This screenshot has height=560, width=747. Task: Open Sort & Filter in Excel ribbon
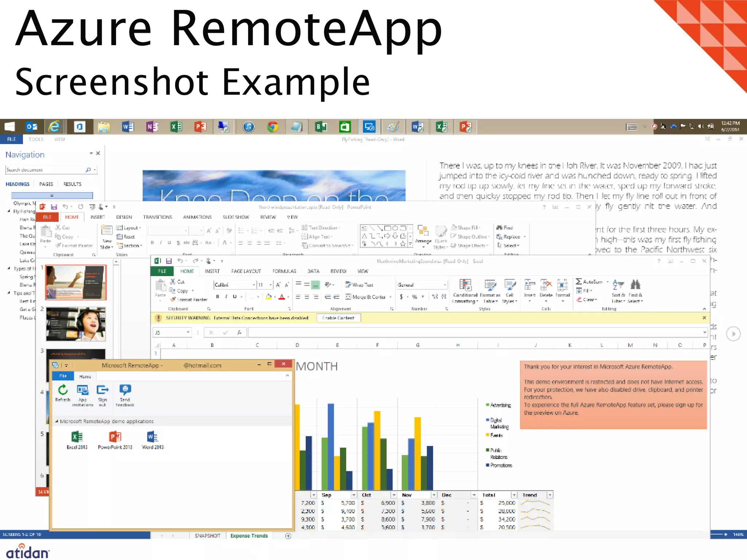coord(618,291)
